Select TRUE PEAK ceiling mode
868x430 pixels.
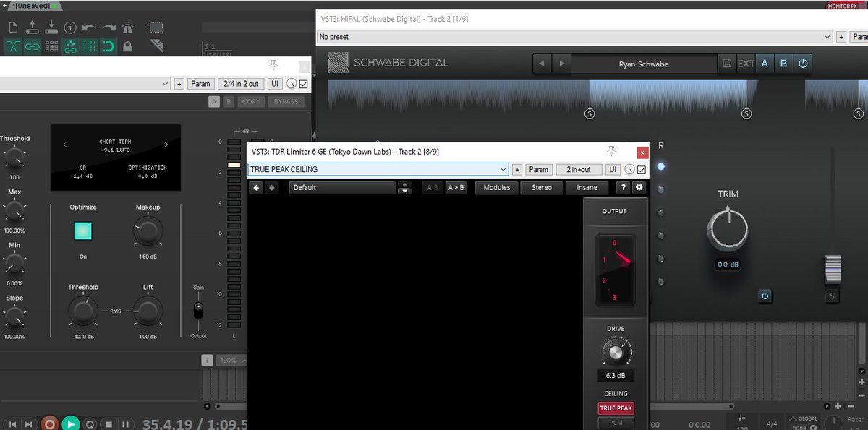click(616, 408)
